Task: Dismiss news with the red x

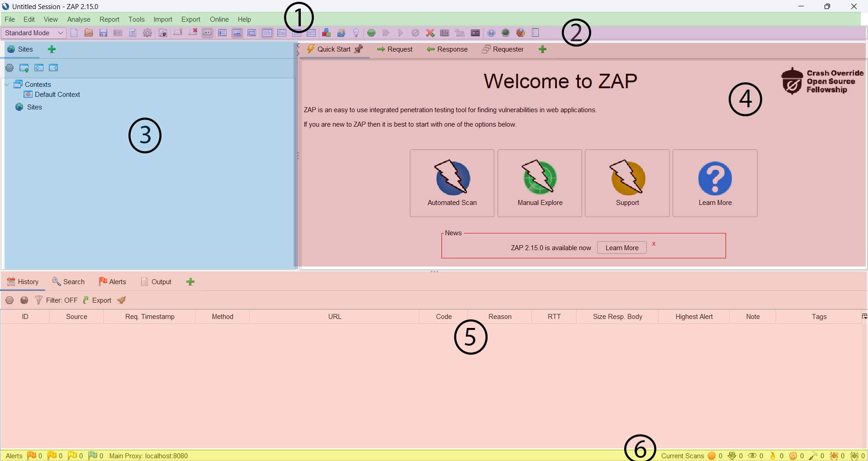Action: [654, 244]
